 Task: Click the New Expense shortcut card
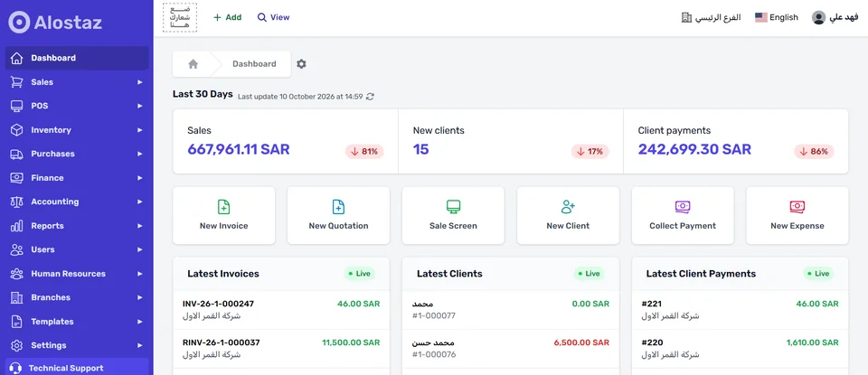(x=797, y=215)
